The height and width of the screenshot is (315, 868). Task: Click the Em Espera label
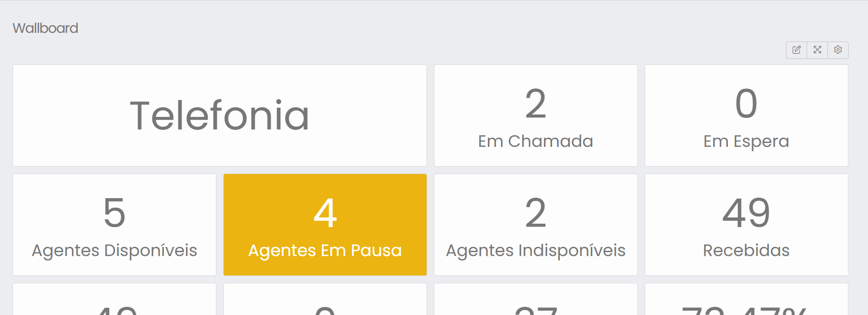746,141
